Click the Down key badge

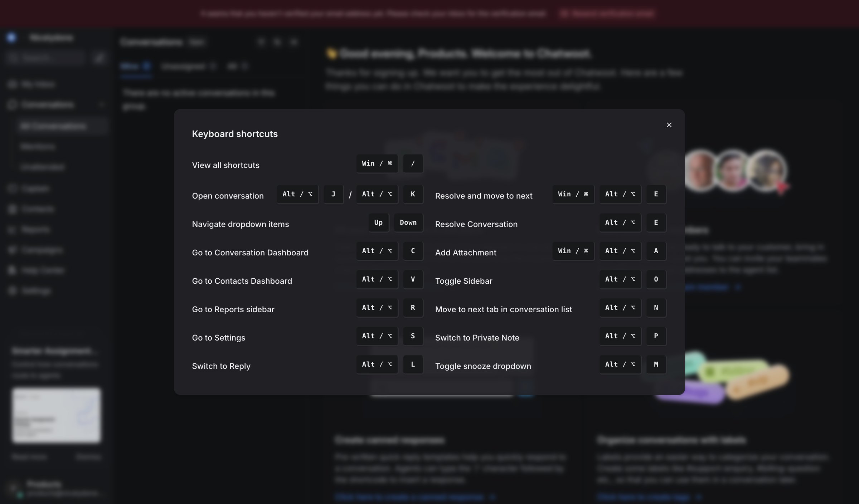pyautogui.click(x=408, y=222)
